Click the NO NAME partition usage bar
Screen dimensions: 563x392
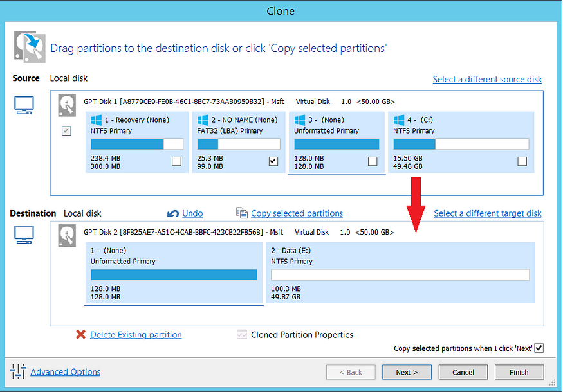(239, 144)
